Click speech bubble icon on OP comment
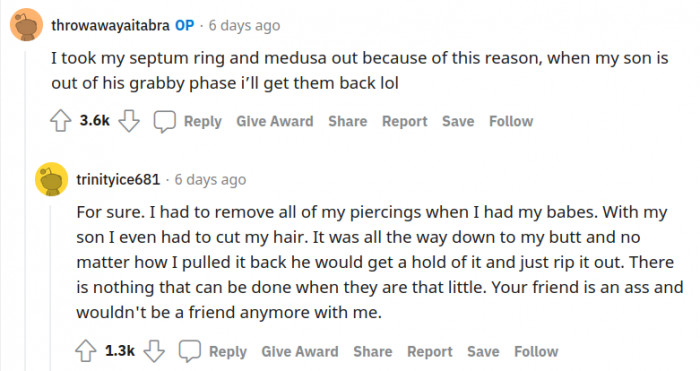Image resolution: width=700 pixels, height=371 pixels. pos(165,121)
